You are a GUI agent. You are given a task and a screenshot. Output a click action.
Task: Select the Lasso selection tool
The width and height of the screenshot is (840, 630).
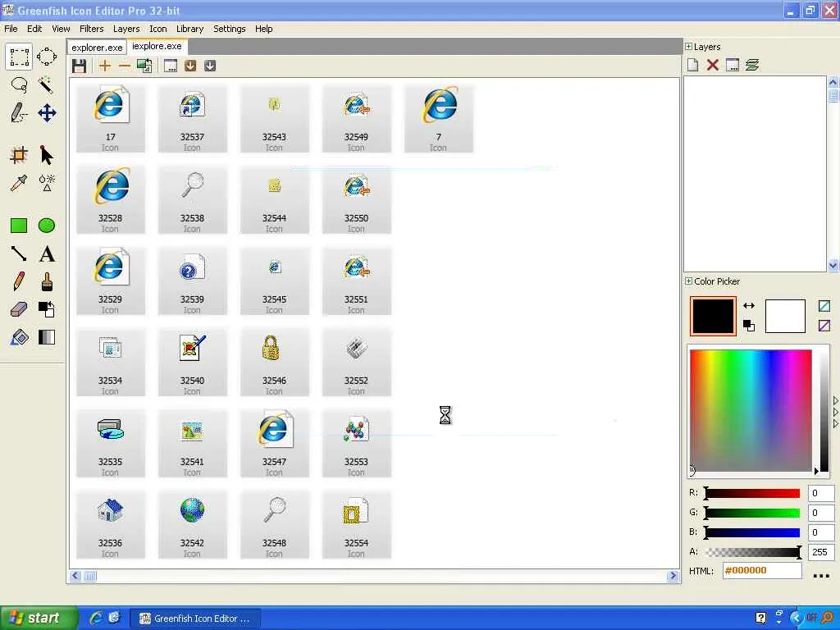(x=19, y=84)
